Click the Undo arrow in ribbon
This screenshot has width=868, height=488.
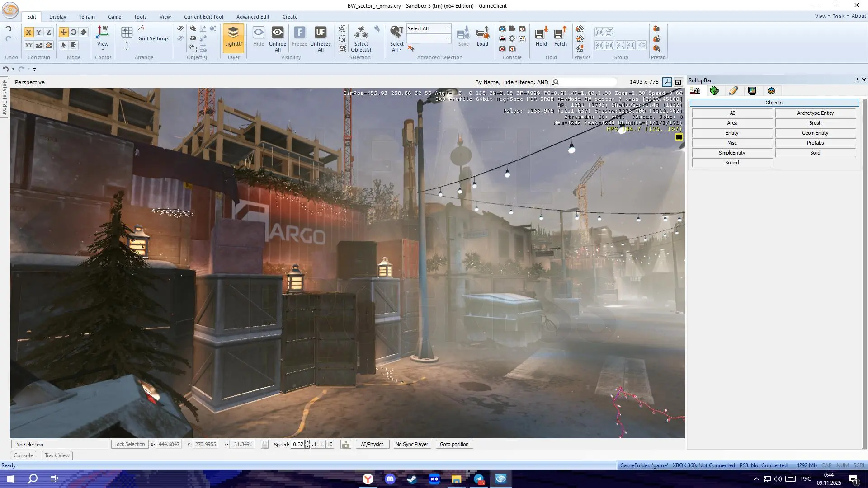(8, 28)
